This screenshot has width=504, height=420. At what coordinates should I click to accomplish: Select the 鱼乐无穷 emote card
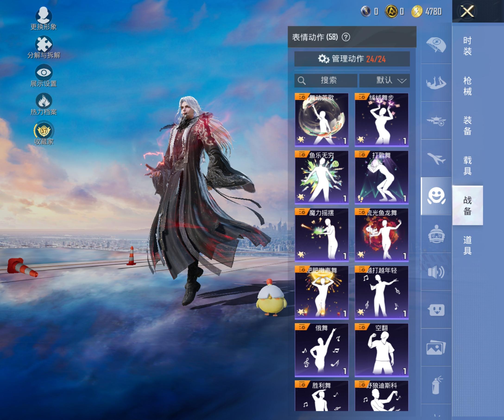pos(321,178)
